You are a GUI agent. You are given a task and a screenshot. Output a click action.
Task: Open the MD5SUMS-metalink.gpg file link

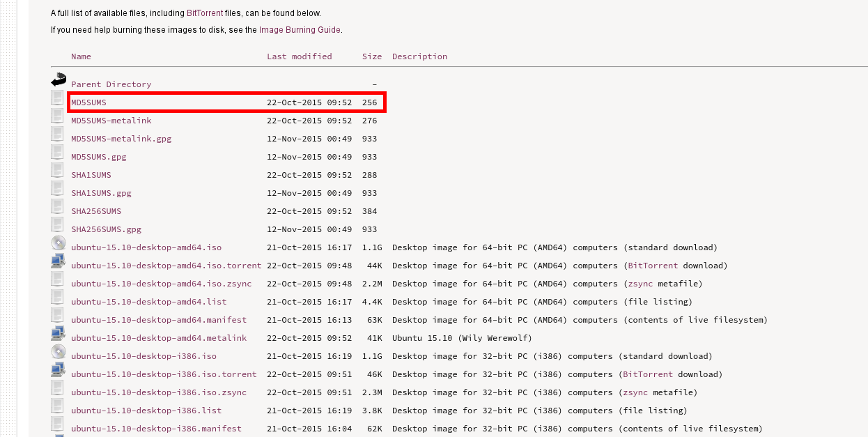121,139
